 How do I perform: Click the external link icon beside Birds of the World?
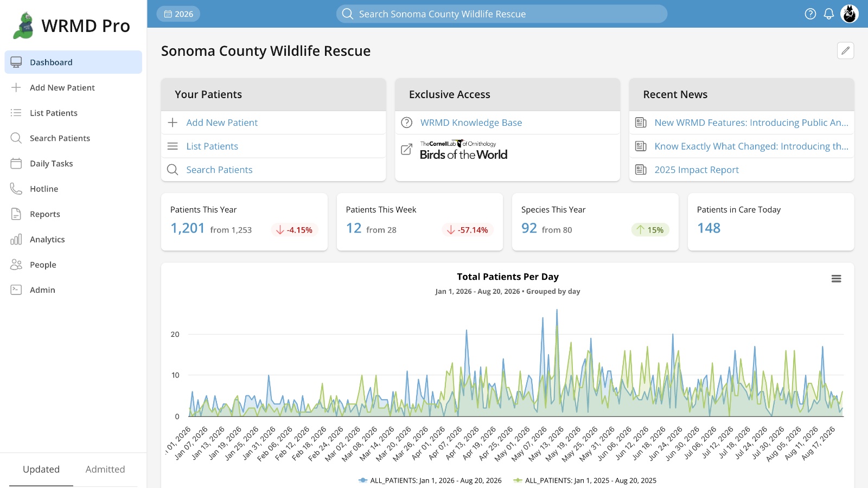pyautogui.click(x=406, y=149)
